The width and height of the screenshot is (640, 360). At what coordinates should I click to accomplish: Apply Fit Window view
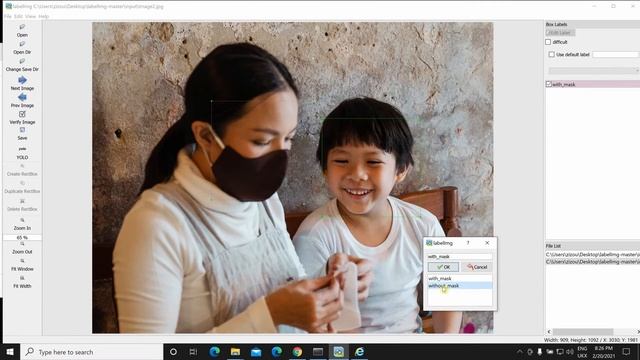22,265
